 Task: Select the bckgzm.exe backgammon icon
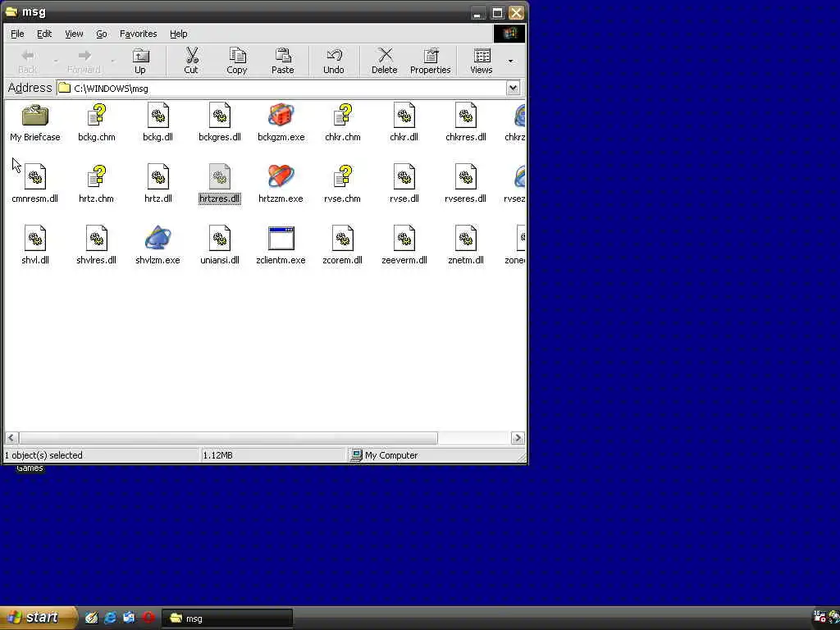[281, 123]
